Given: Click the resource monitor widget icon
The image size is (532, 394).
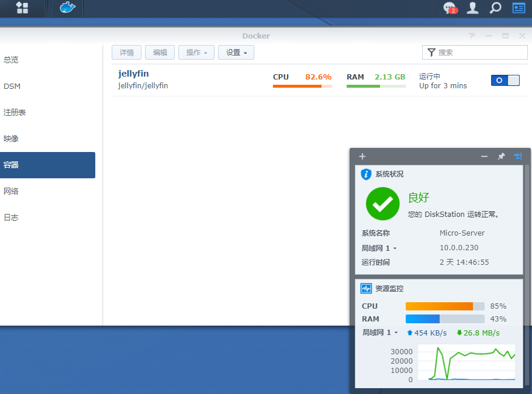Looking at the screenshot, I should (x=367, y=288).
